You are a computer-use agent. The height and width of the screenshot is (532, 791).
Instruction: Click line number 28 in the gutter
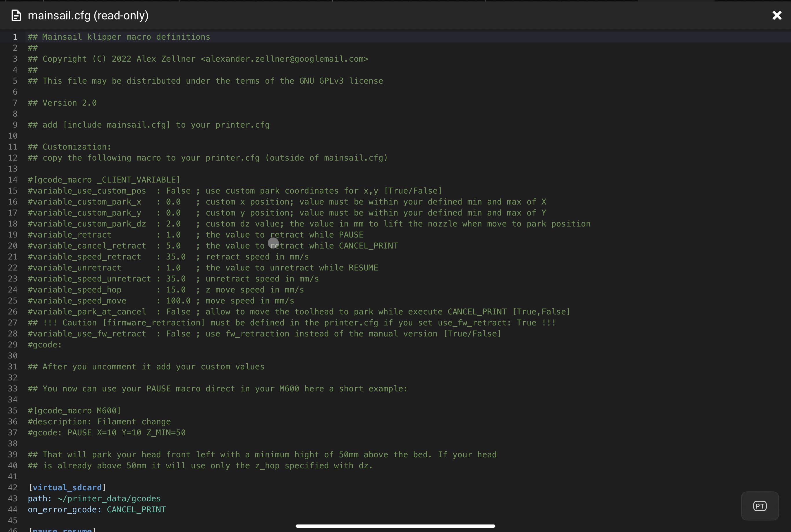[12, 334]
